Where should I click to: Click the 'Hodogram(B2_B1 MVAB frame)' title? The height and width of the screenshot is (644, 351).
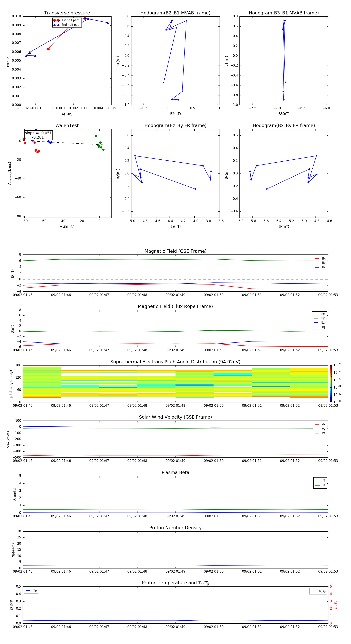pyautogui.click(x=175, y=13)
